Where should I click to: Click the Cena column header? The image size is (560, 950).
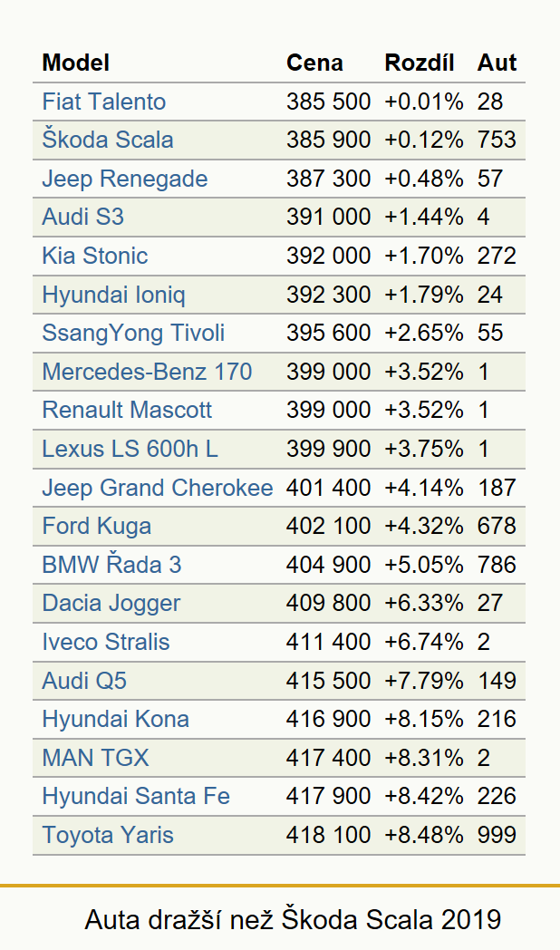pos(314,63)
